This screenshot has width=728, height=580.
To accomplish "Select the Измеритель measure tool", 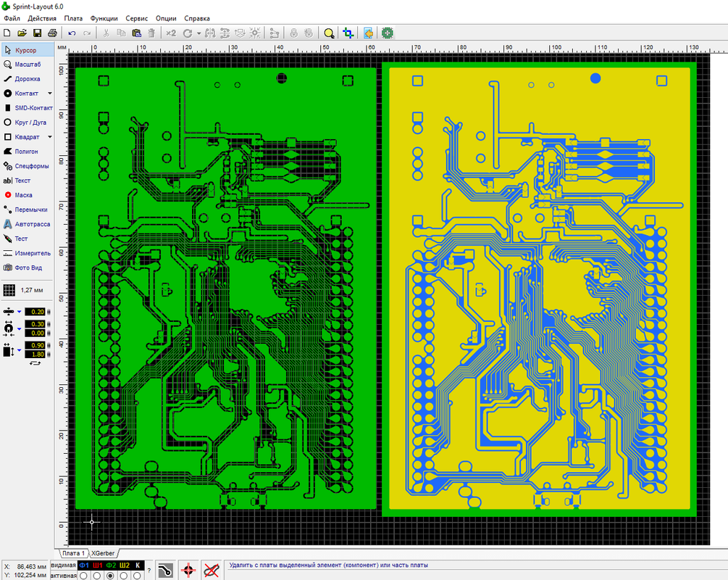I will [x=28, y=253].
